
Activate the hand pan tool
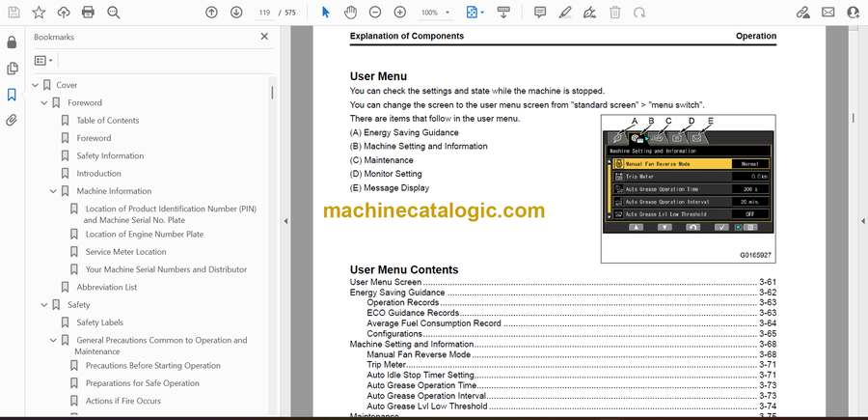tap(350, 13)
